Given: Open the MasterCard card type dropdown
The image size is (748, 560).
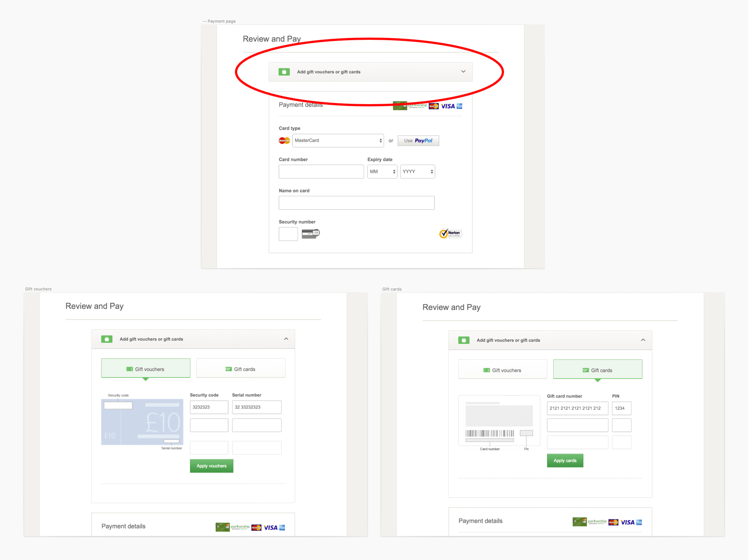Looking at the screenshot, I should click(338, 141).
